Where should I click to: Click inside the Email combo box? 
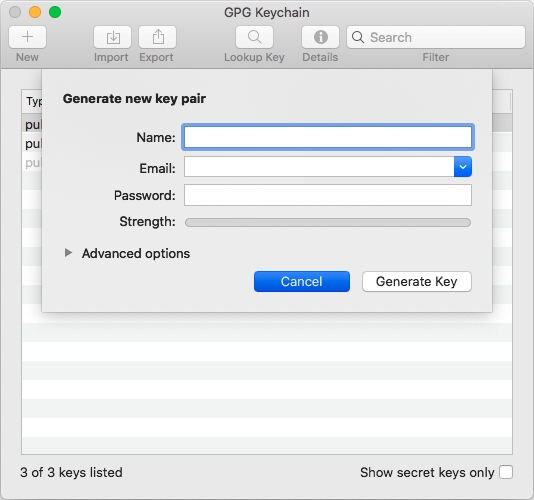(x=319, y=167)
